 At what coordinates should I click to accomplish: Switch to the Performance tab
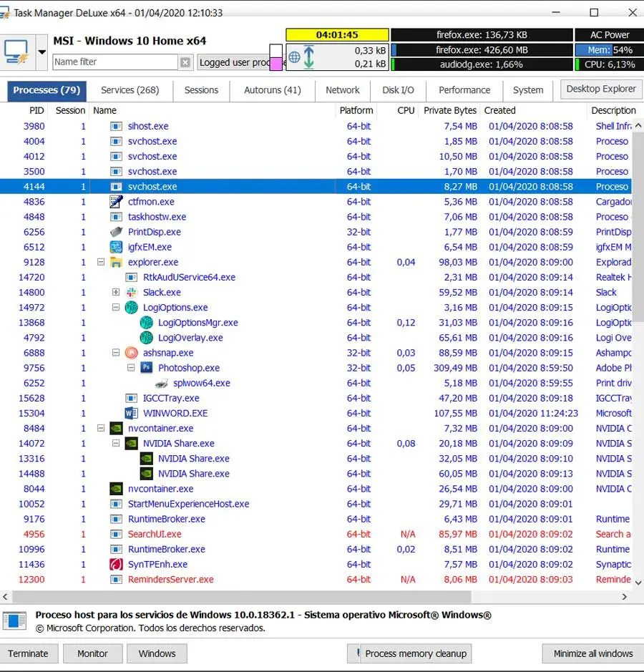click(x=464, y=90)
